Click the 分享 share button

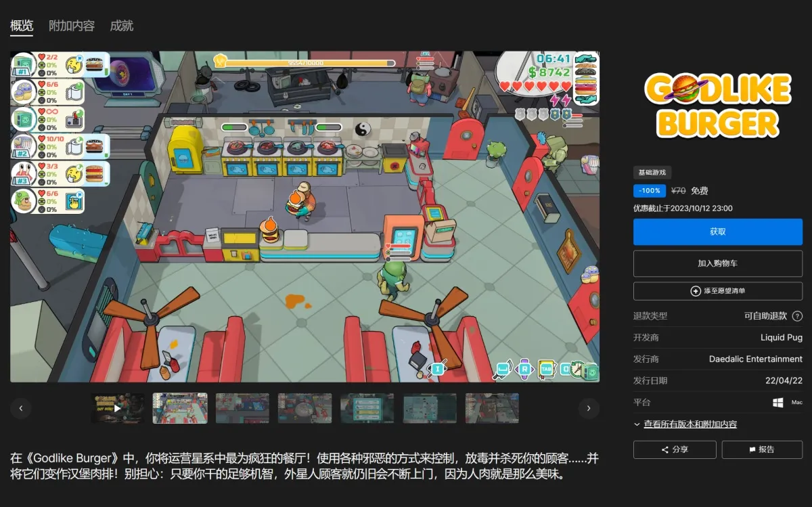coord(675,449)
